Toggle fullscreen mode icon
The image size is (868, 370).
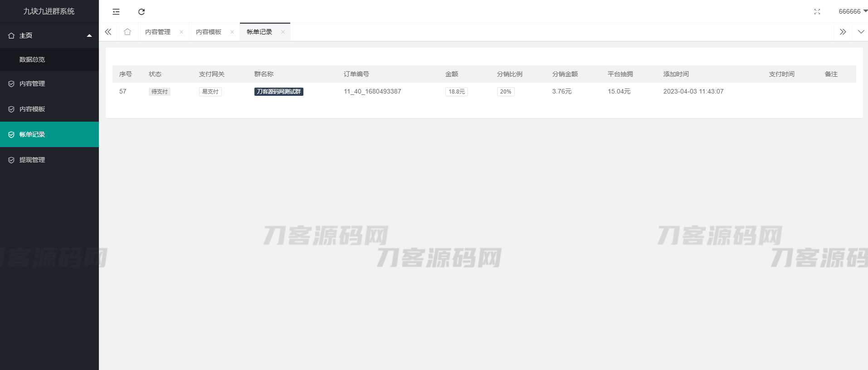817,12
